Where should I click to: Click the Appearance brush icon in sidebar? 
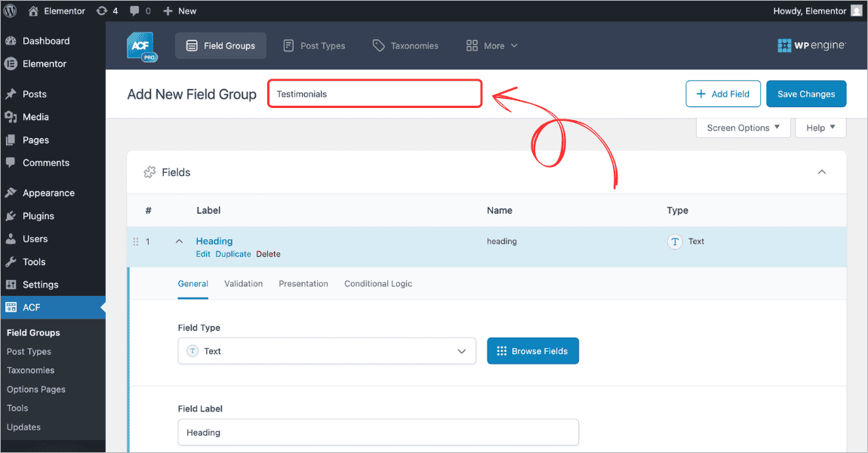coord(11,193)
